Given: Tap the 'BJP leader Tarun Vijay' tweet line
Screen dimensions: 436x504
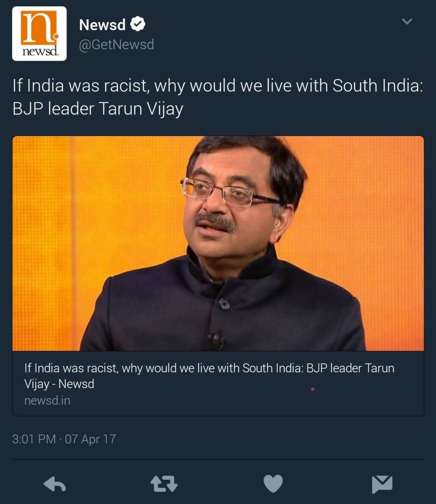Looking at the screenshot, I should (x=98, y=109).
